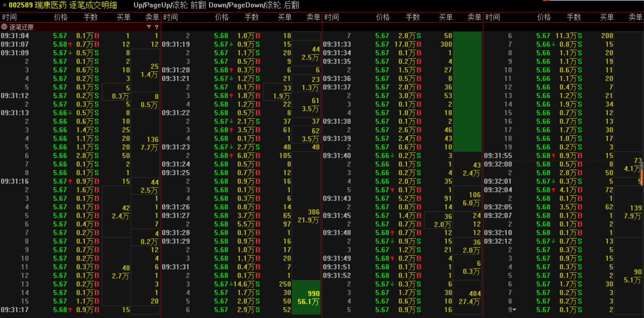Open the filter funnel icon
The image size is (644, 318).
[x=149, y=27]
